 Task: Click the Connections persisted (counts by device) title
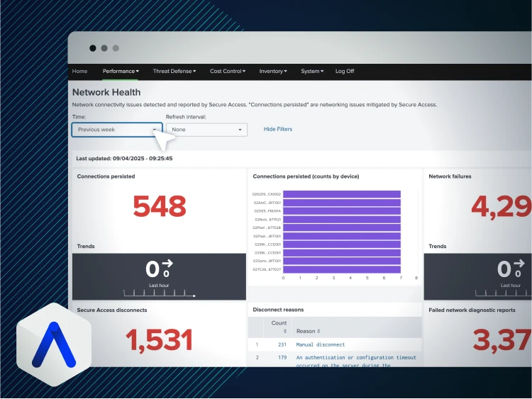coord(306,176)
